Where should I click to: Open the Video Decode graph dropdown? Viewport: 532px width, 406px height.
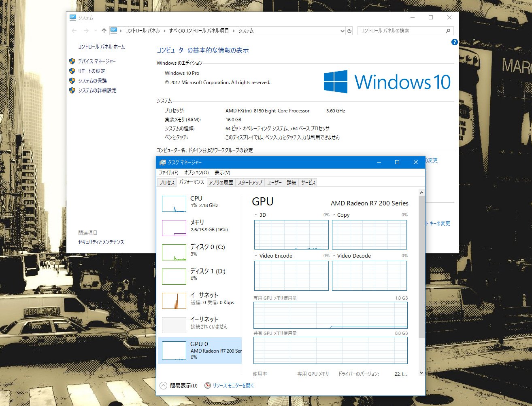(334, 256)
